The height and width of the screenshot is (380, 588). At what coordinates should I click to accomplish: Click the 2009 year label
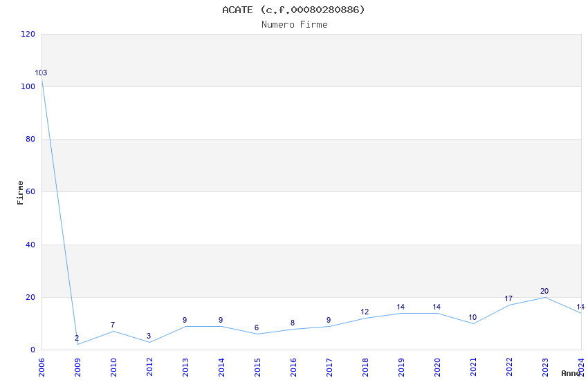click(77, 367)
